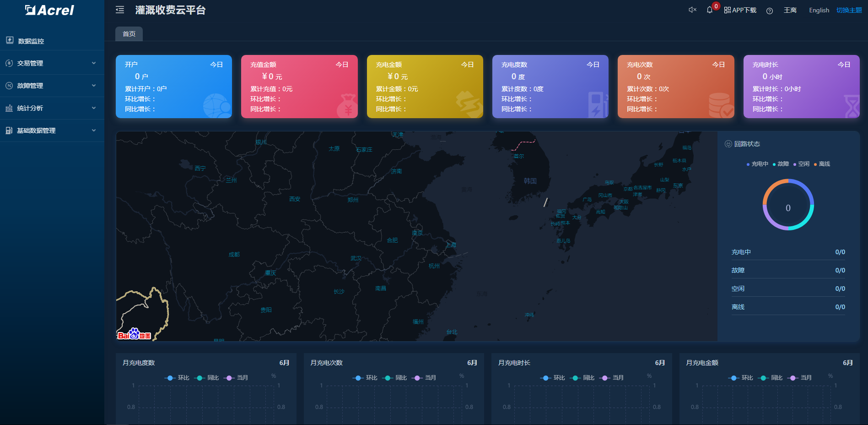Open 基础数据管理 menu item

tap(52, 131)
